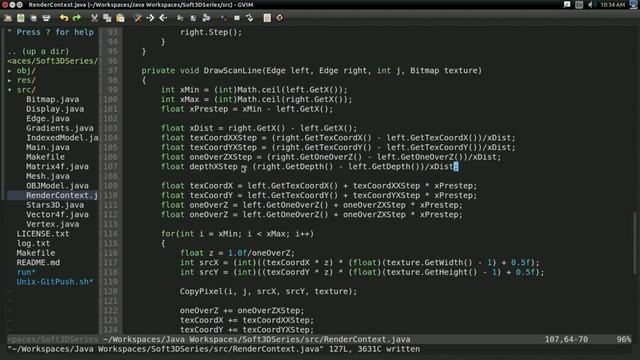The width and height of the screenshot is (640, 360).
Task: Open the messaging indicator in system tray
Action: [x=567, y=4]
